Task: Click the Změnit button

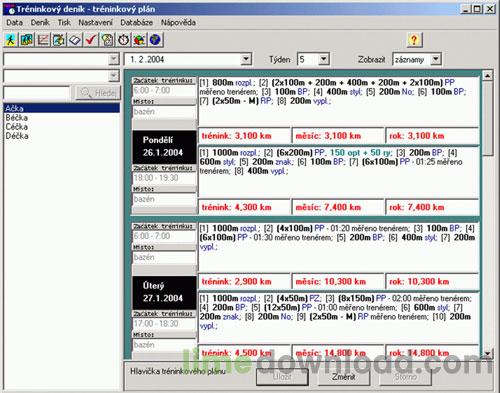Action: coord(344,377)
